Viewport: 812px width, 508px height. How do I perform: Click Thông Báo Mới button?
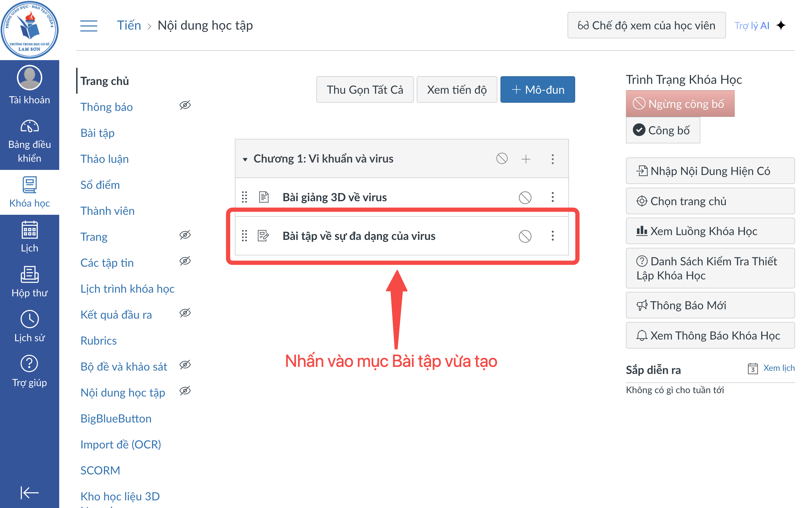710,305
